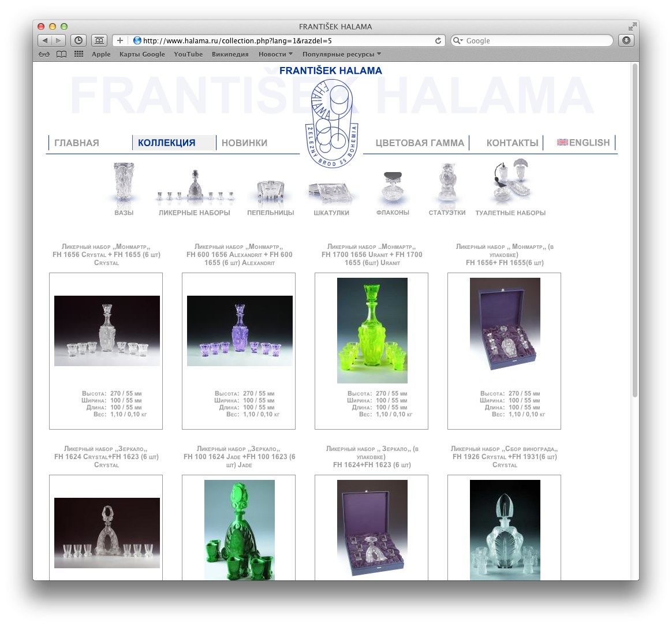The height and width of the screenshot is (626, 672).
Task: Open the Флаконы bottle category icon
Action: (x=393, y=187)
